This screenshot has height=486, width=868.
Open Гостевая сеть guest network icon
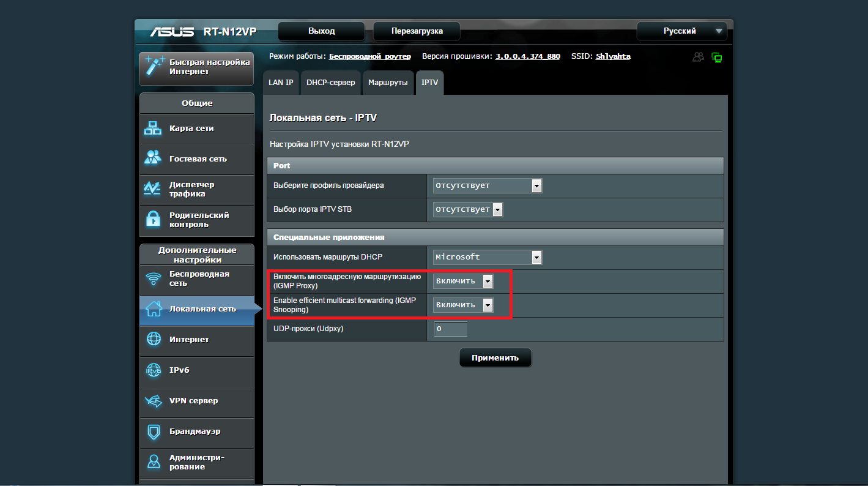[x=152, y=158]
